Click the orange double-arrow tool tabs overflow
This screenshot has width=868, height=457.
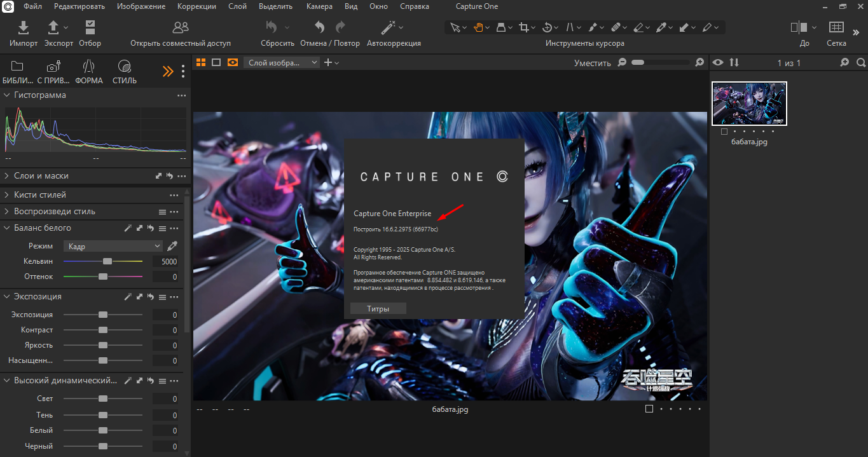click(x=168, y=71)
